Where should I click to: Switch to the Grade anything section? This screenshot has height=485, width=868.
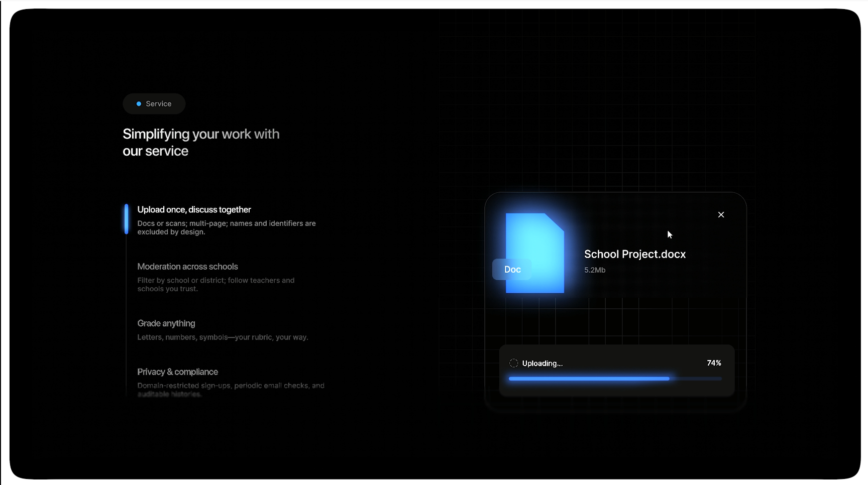(166, 323)
